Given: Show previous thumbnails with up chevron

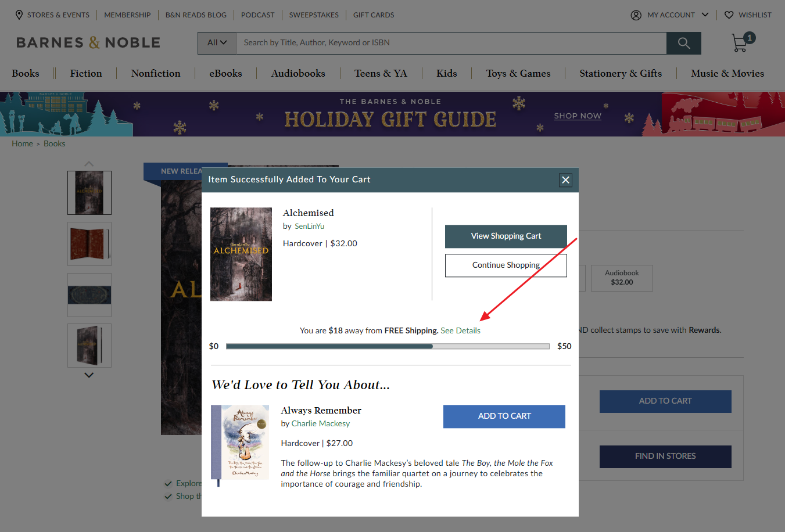Looking at the screenshot, I should click(89, 164).
